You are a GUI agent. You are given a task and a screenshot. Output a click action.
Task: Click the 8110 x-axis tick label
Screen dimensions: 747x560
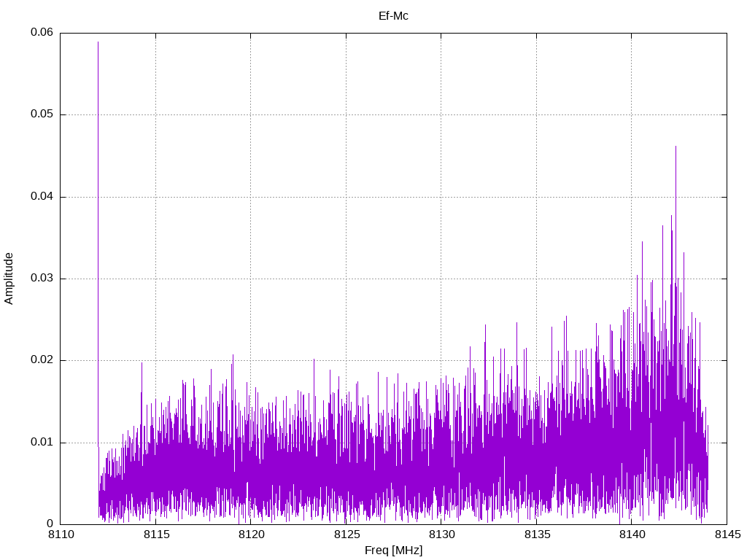61,534
